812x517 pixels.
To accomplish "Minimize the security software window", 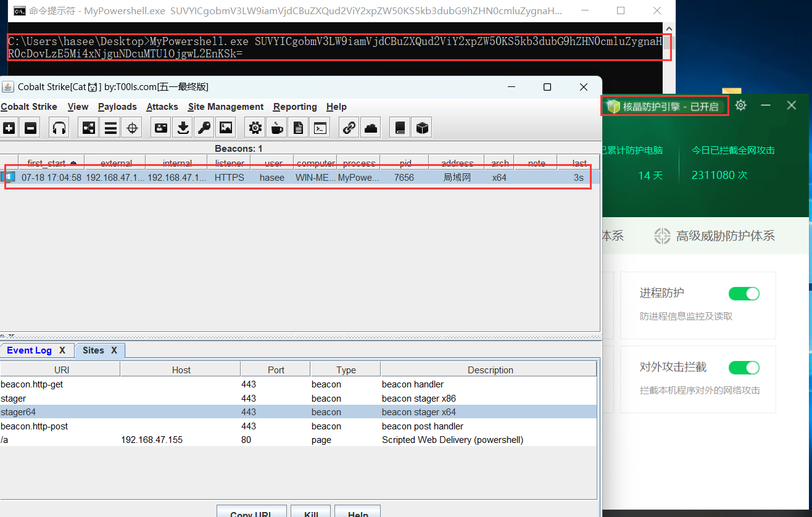I will coord(766,105).
